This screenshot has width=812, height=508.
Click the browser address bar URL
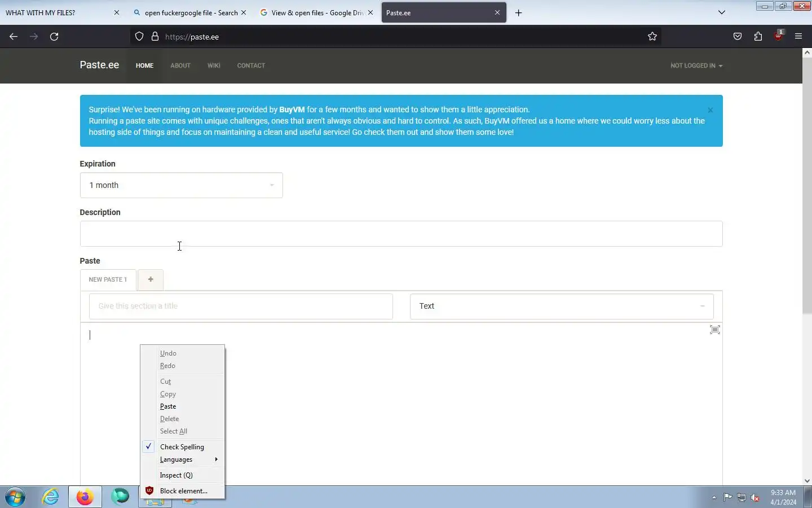pos(192,37)
